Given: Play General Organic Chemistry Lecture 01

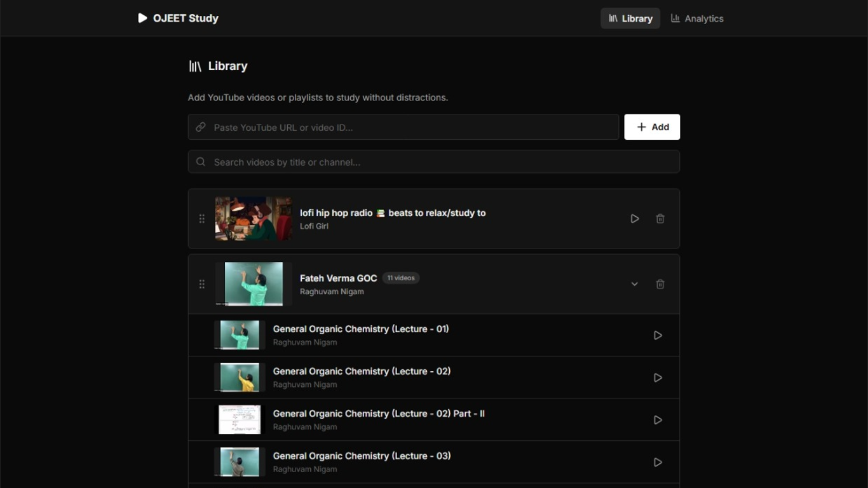Looking at the screenshot, I should [658, 335].
